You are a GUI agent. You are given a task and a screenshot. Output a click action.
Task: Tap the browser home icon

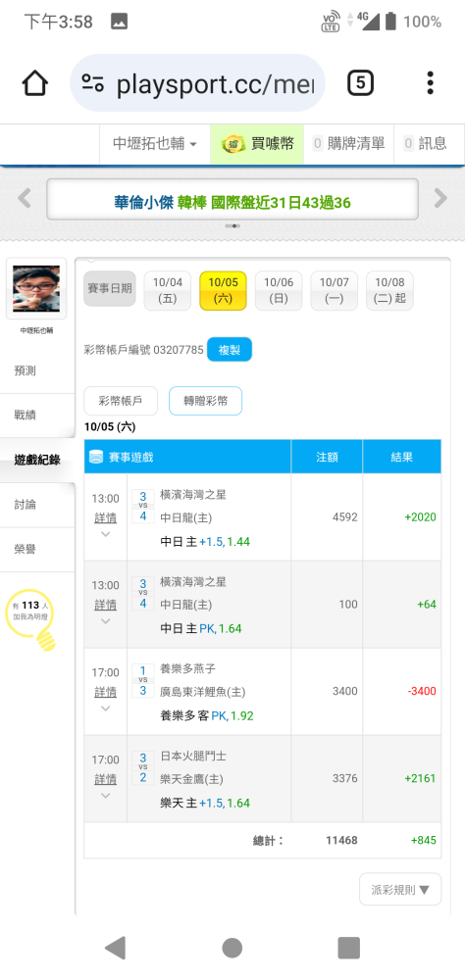pyautogui.click(x=35, y=83)
